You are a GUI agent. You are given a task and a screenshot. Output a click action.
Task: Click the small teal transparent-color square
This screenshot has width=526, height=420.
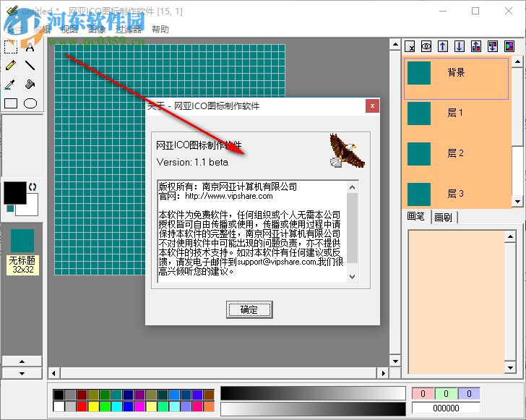point(10,208)
